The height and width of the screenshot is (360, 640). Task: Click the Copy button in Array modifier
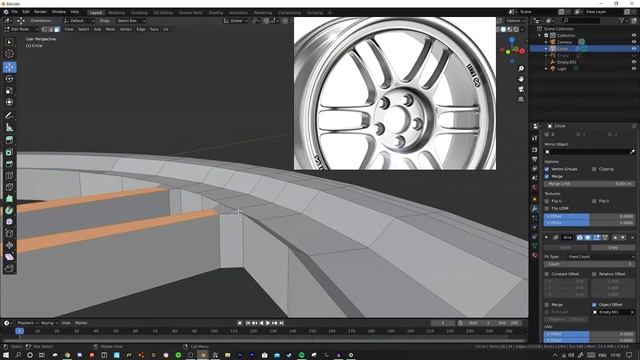pos(613,247)
